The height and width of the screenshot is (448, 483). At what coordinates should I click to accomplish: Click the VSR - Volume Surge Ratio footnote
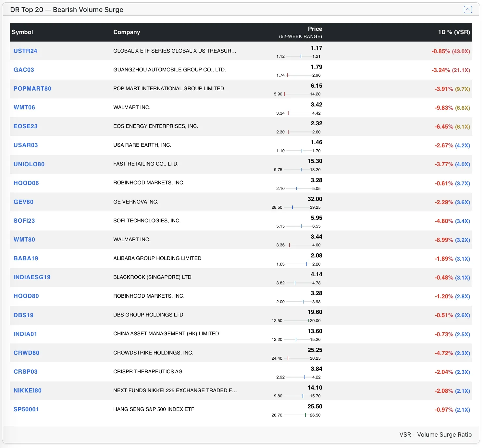tap(435, 435)
